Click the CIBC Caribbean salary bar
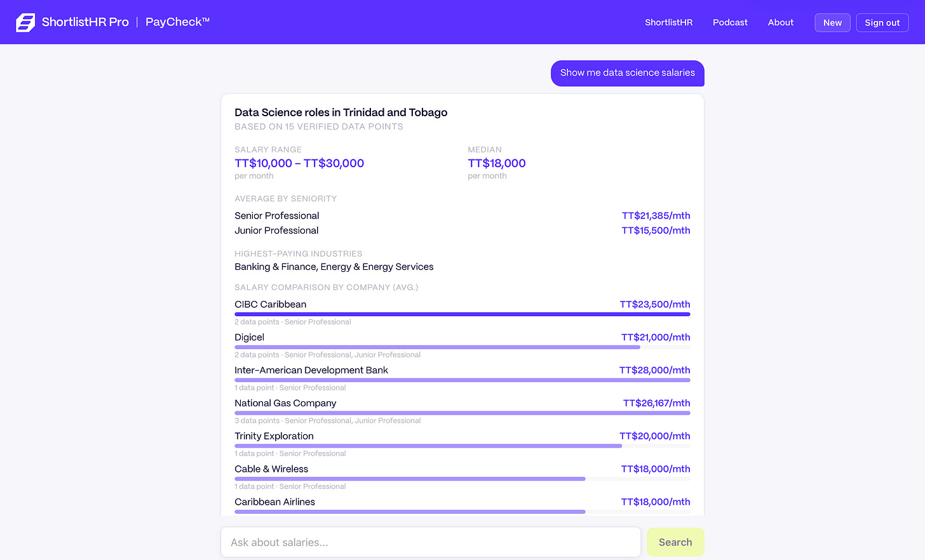Image resolution: width=925 pixels, height=560 pixels. (462, 314)
